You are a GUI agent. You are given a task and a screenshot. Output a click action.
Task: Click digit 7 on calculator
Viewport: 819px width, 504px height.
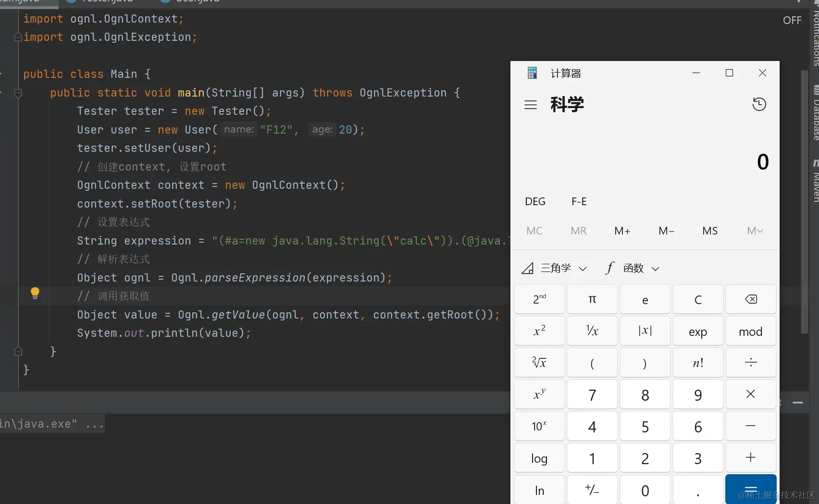click(592, 394)
